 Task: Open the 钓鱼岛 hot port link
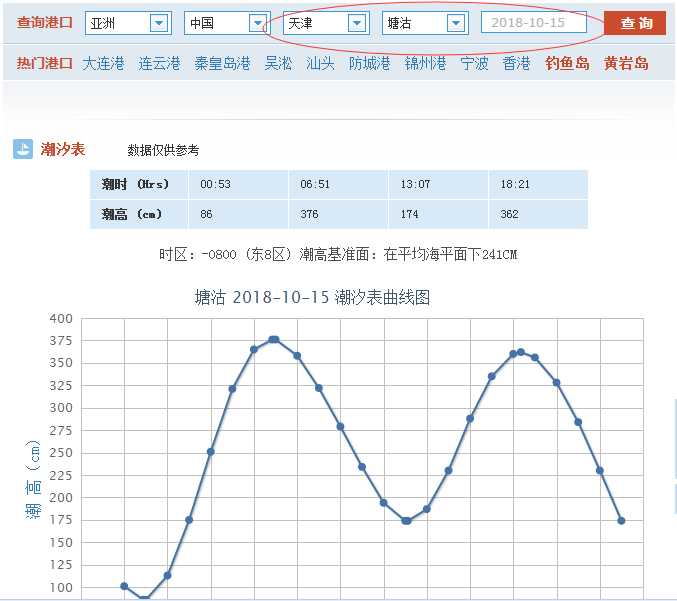[x=567, y=63]
